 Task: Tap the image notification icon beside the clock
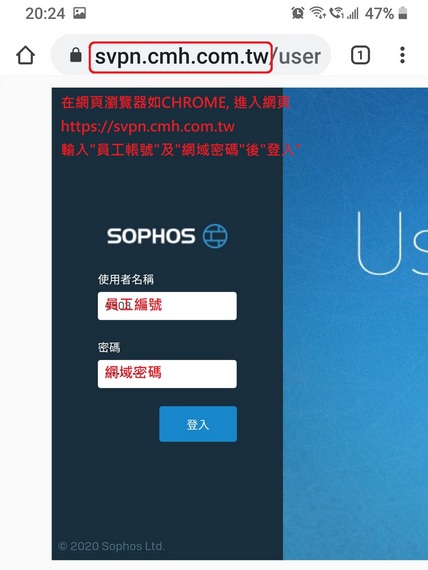tap(80, 13)
